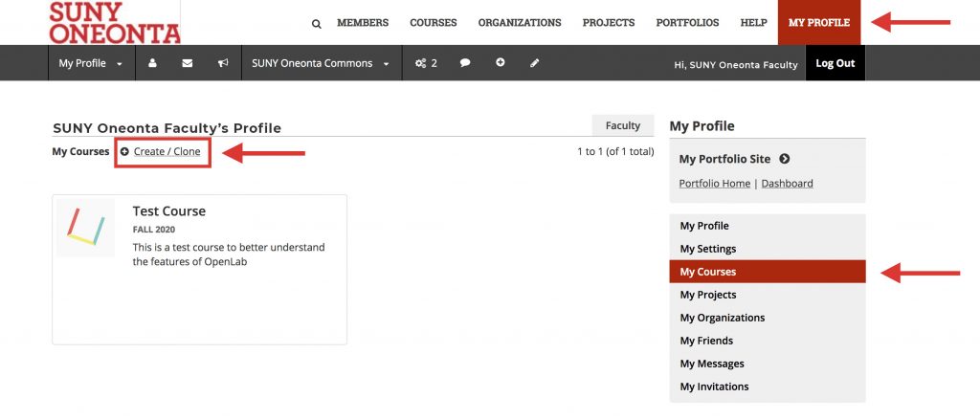Viewport: 980px width, 420px height.
Task: Expand the SUNY Oneonta Commons dropdown
Action: (321, 63)
